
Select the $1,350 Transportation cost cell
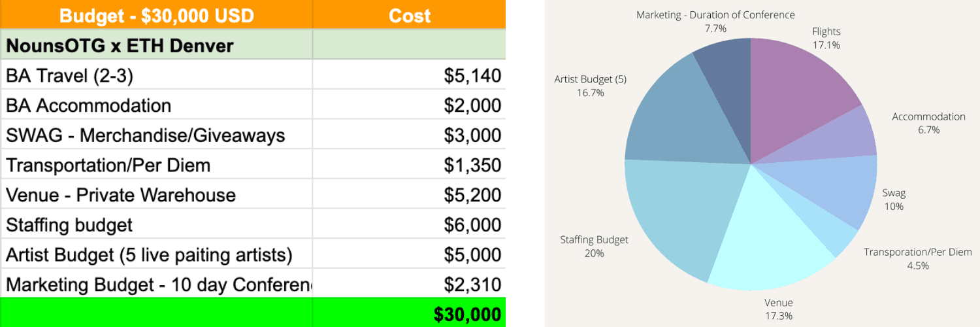[409, 165]
